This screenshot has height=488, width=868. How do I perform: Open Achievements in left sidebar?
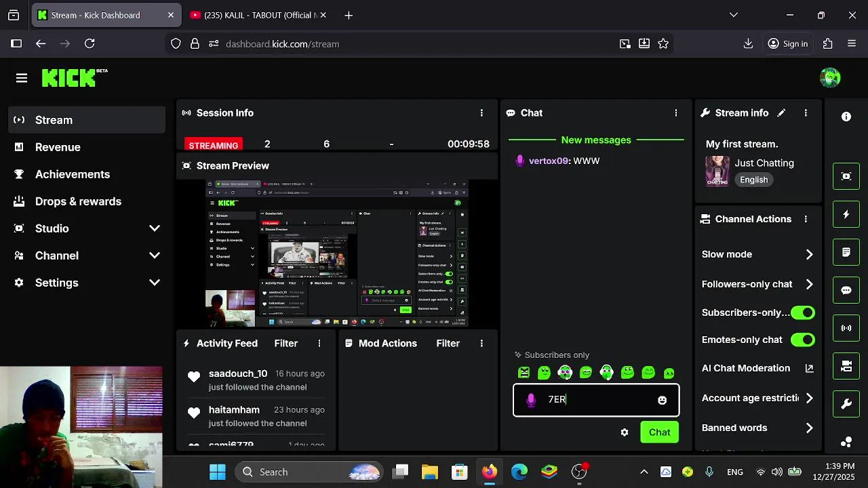coord(87,174)
